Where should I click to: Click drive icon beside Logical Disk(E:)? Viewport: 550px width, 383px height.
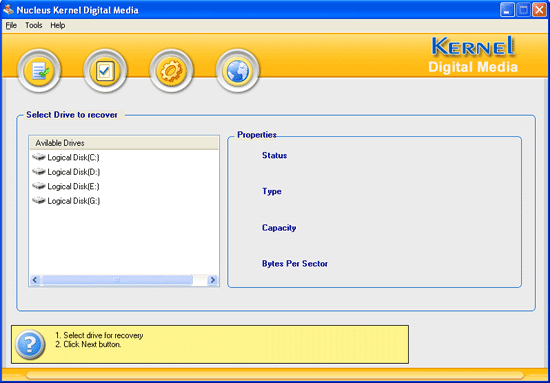(39, 186)
